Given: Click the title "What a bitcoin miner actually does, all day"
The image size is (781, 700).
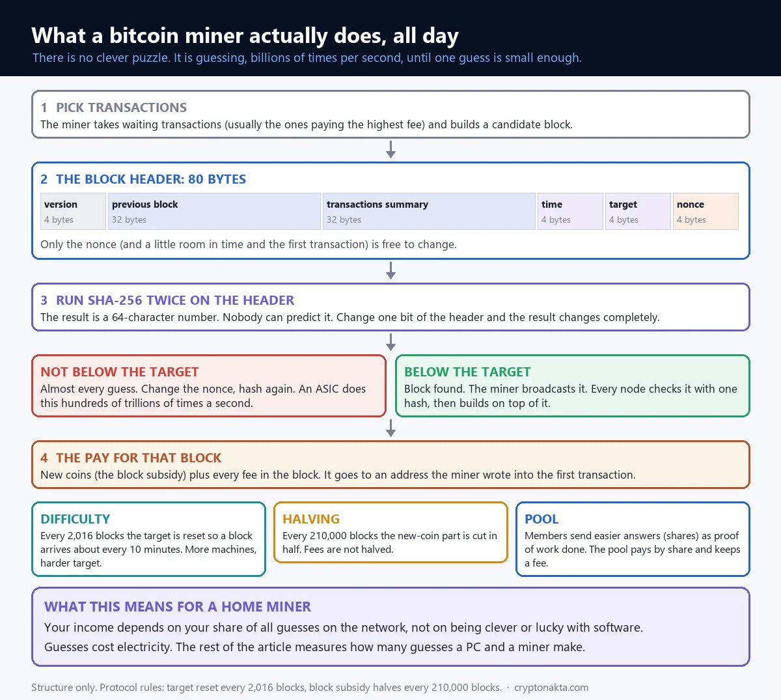Looking at the screenshot, I should (245, 35).
